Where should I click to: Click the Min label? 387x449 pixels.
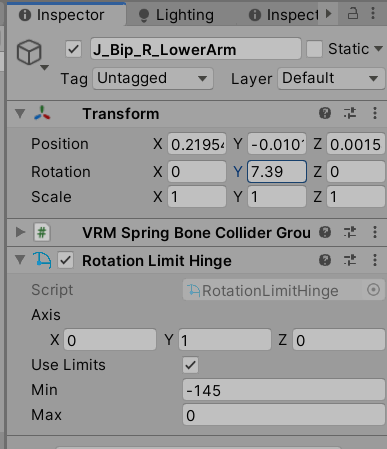click(x=44, y=390)
